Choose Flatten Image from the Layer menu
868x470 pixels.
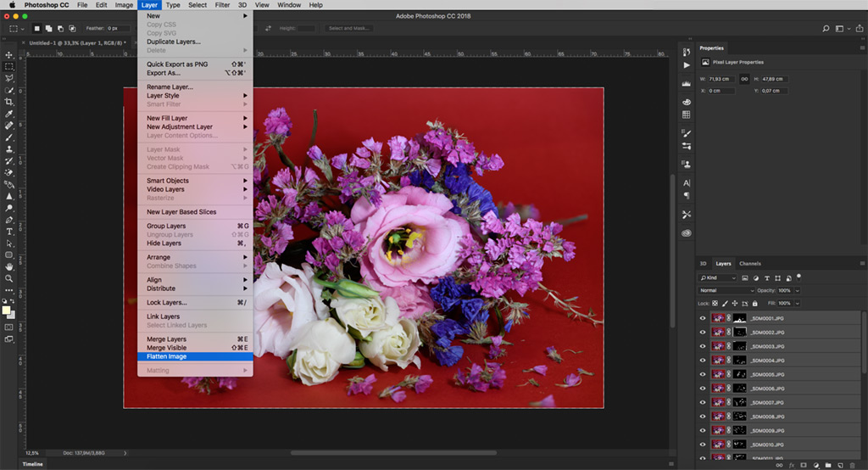[x=167, y=356]
